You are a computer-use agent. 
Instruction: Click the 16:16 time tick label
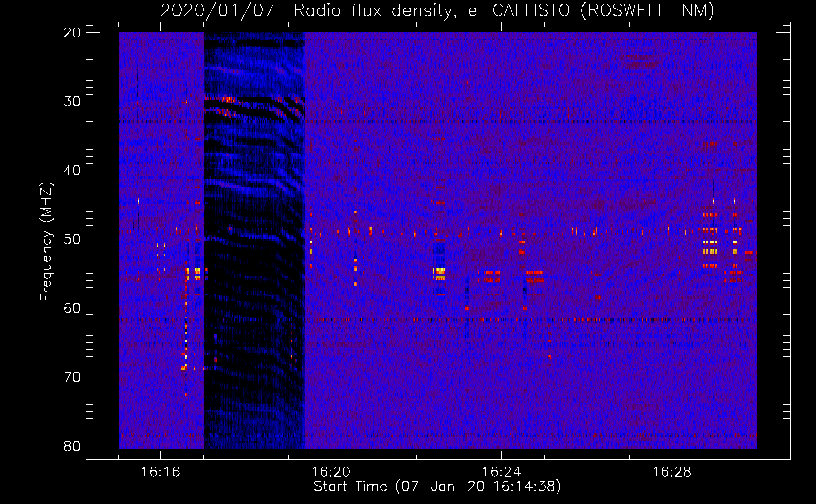[160, 472]
